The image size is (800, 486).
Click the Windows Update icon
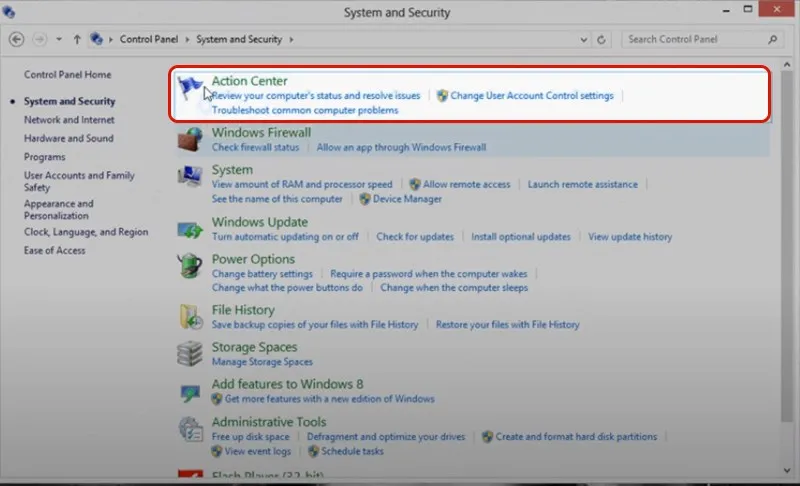(x=191, y=229)
